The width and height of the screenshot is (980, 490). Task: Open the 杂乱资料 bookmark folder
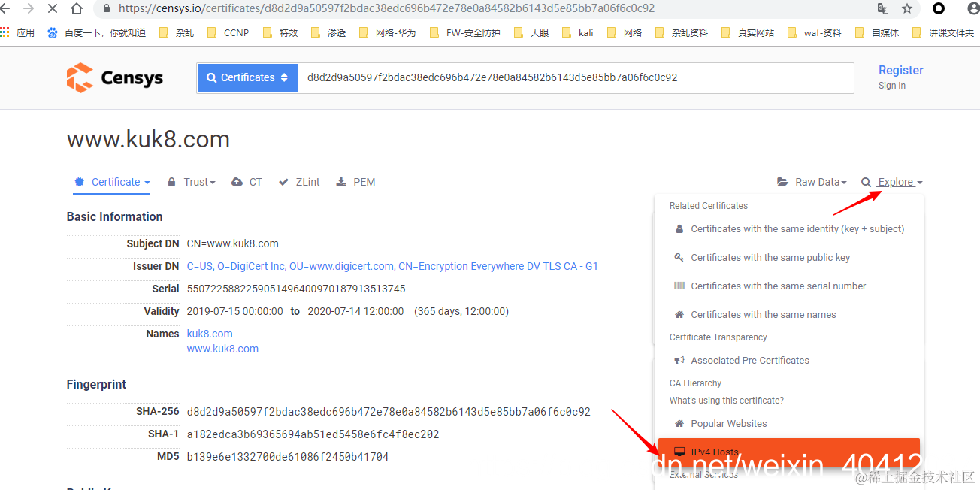(681, 32)
